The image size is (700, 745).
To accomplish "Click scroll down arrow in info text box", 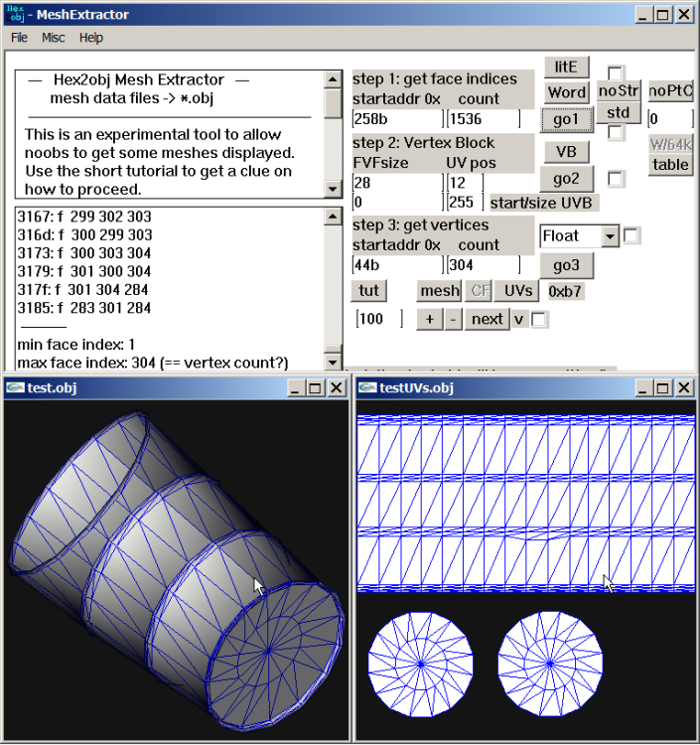I will pos(333,189).
